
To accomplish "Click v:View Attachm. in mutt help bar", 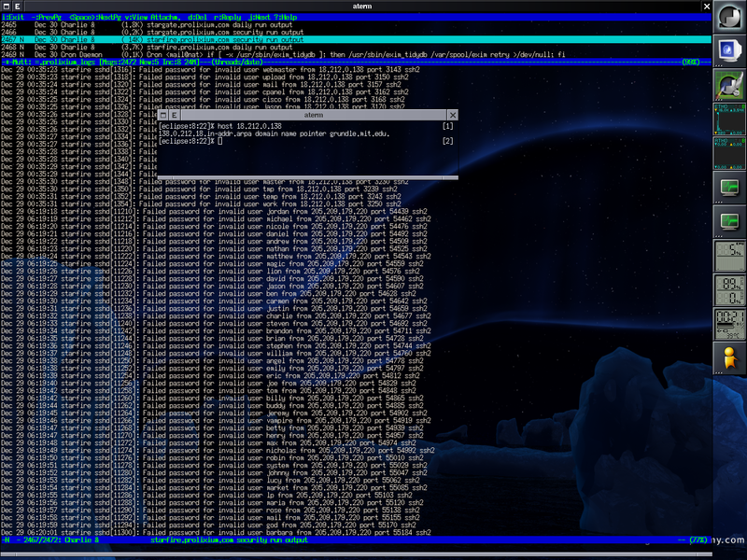I will [152, 17].
